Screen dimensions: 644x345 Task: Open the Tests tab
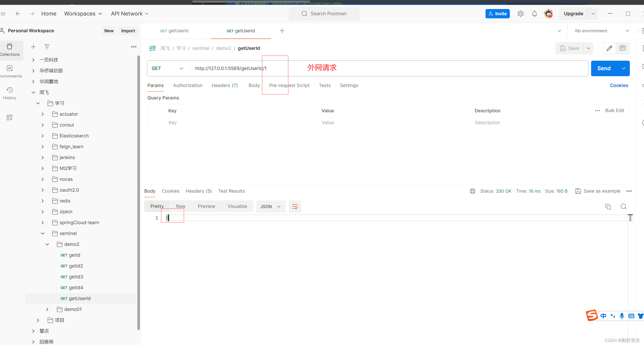(x=325, y=85)
